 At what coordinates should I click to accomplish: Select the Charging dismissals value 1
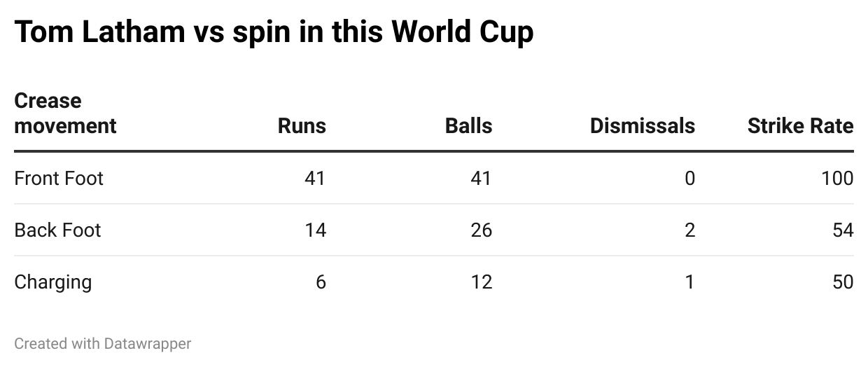[689, 282]
